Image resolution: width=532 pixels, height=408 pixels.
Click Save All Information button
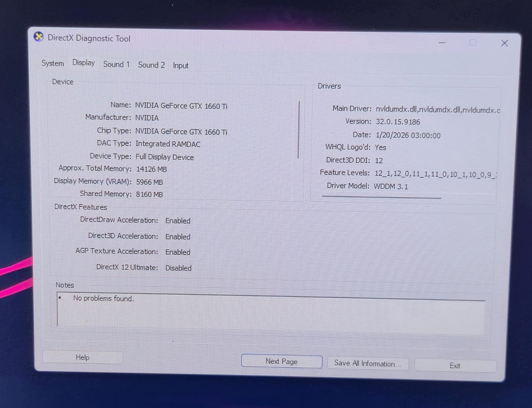(367, 363)
